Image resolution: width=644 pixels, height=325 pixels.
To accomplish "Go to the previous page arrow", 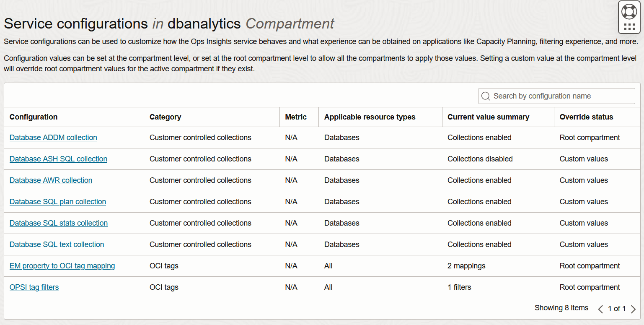I will [600, 309].
